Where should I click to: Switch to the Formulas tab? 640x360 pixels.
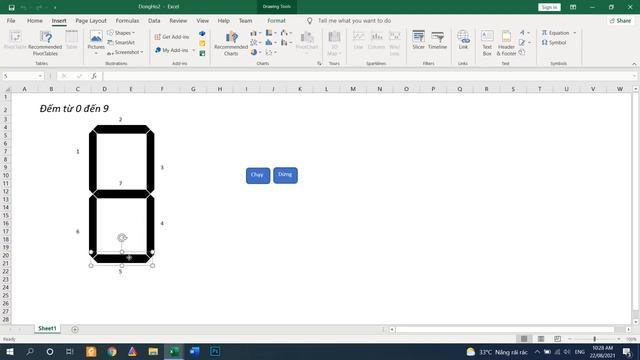(x=127, y=20)
